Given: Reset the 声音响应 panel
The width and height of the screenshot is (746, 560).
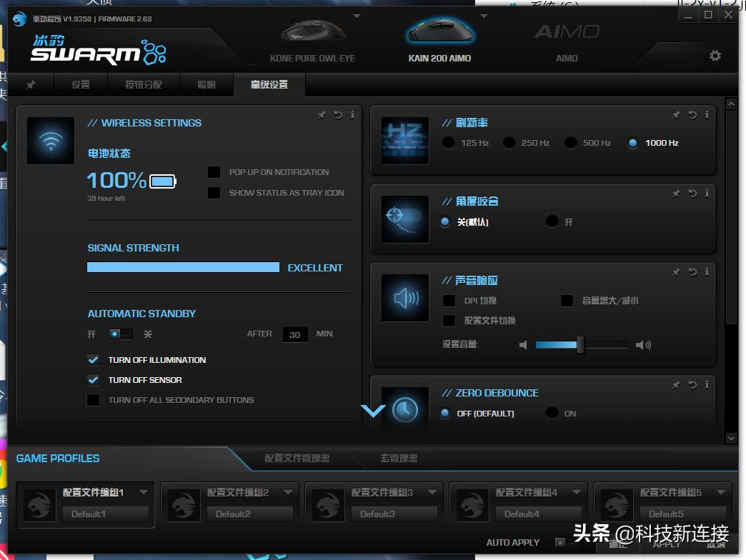Looking at the screenshot, I should 692,271.
